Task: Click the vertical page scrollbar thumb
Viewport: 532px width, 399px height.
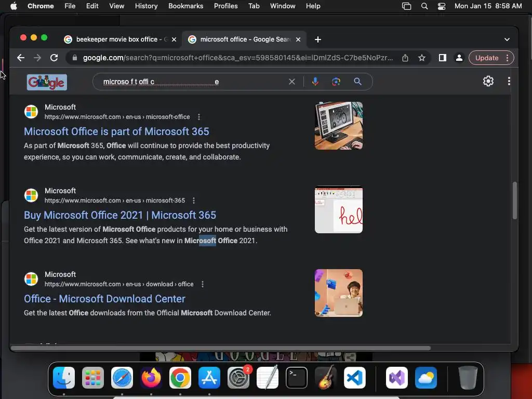Action: click(515, 201)
